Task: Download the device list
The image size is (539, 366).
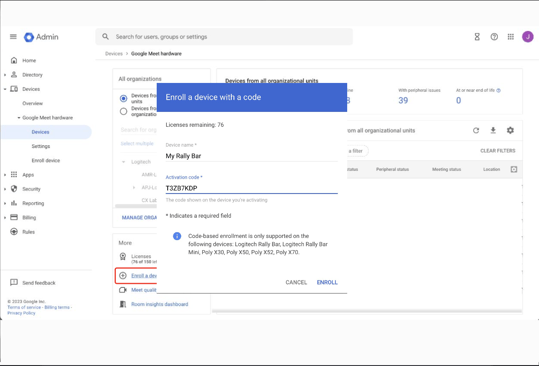Action: [x=493, y=131]
